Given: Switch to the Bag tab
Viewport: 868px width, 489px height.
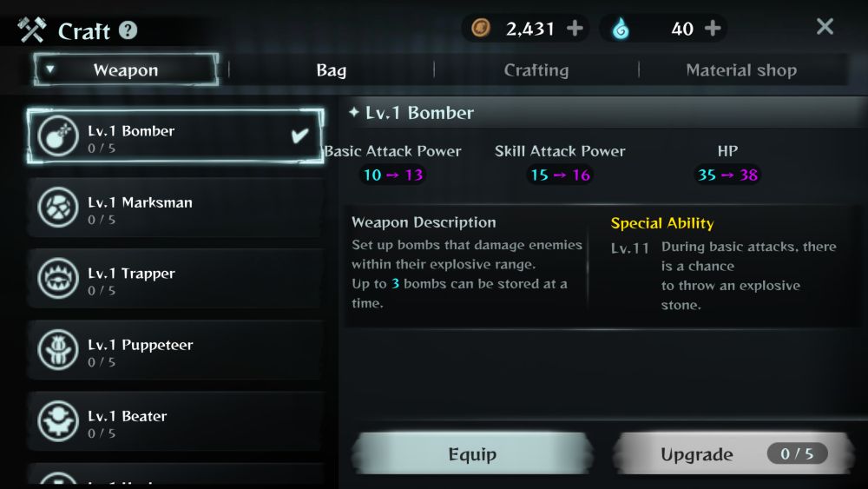Looking at the screenshot, I should tap(331, 70).
